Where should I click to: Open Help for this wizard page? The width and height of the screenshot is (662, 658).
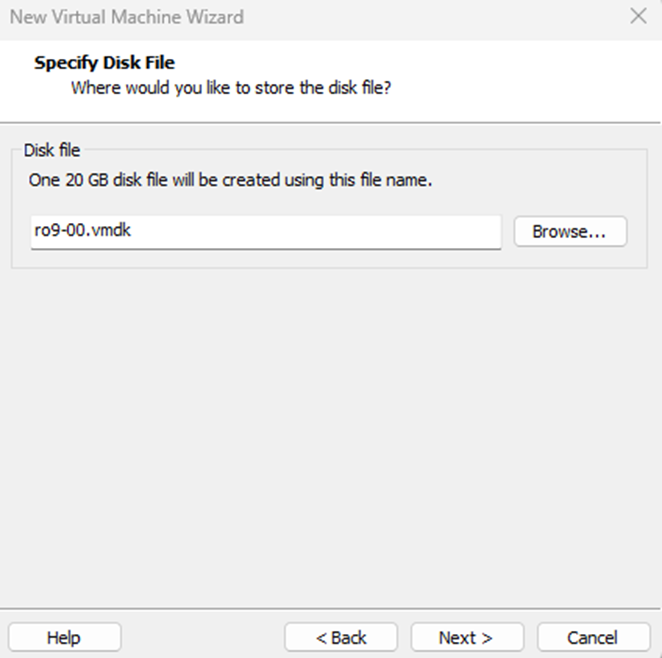tap(65, 637)
